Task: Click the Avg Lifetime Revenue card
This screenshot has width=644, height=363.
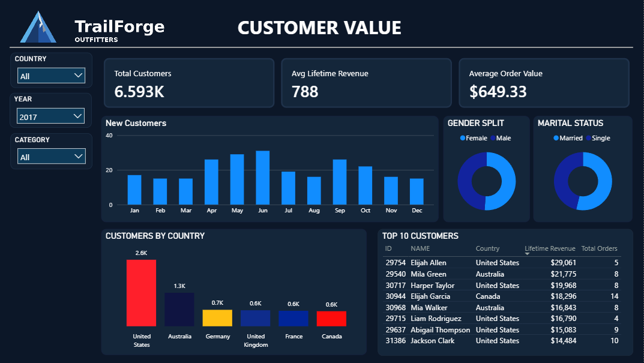Action: tap(366, 83)
